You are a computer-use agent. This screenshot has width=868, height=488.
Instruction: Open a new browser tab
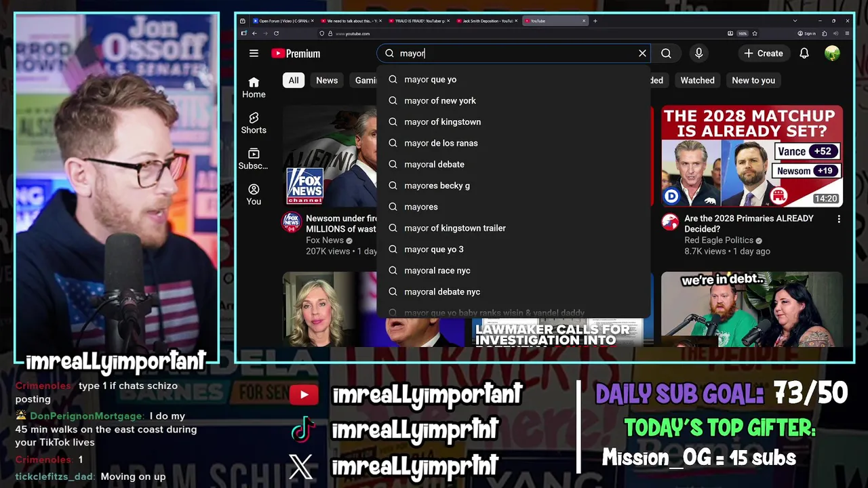[x=595, y=21]
